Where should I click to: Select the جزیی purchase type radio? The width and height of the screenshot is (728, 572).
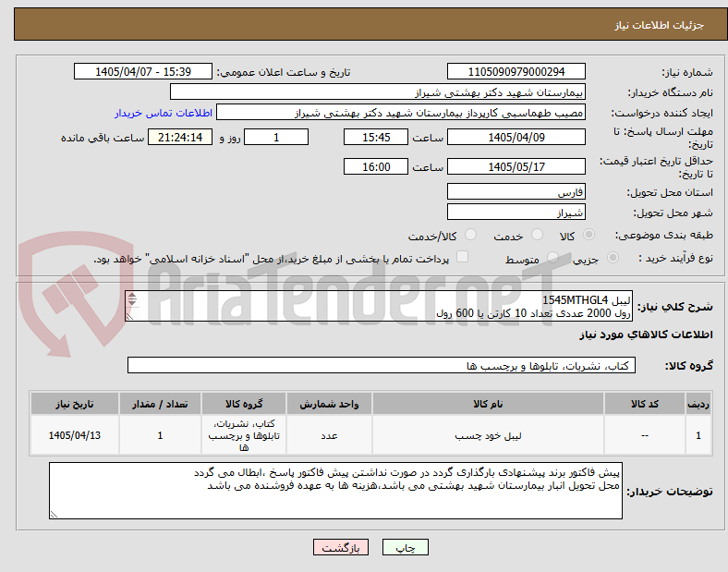click(613, 258)
